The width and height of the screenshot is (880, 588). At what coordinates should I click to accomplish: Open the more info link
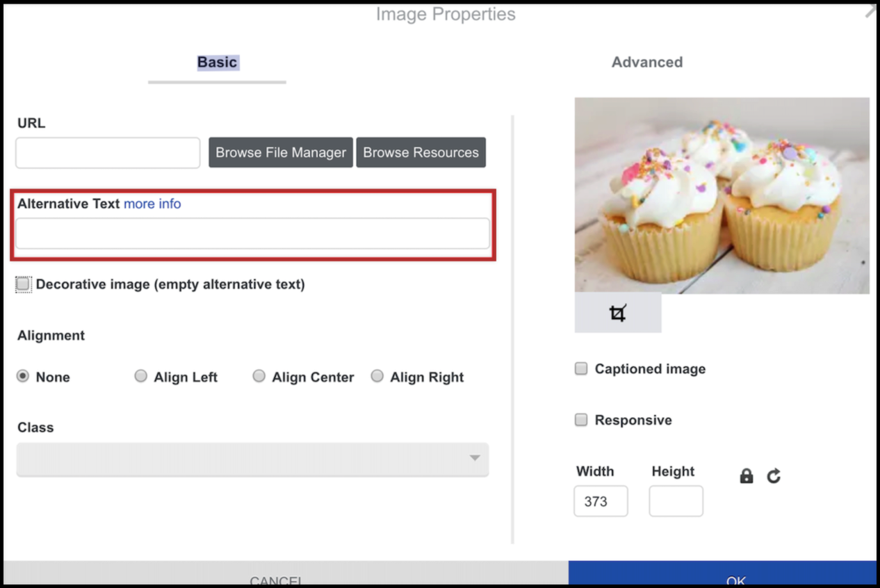152,204
